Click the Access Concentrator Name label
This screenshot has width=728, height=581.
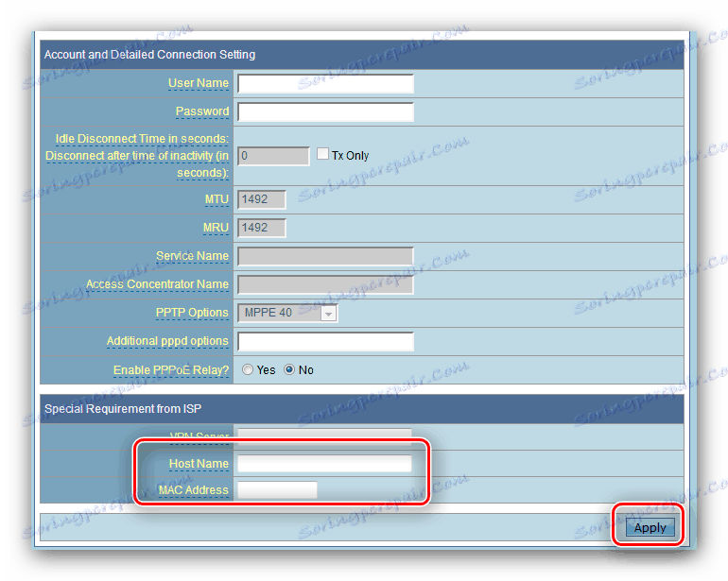pos(157,284)
